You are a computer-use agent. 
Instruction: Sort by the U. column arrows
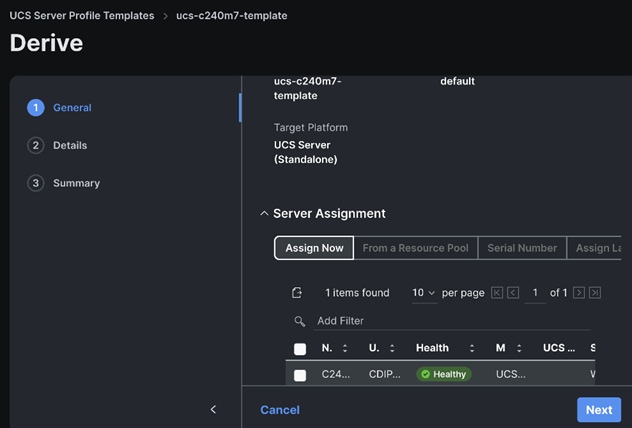pos(392,348)
